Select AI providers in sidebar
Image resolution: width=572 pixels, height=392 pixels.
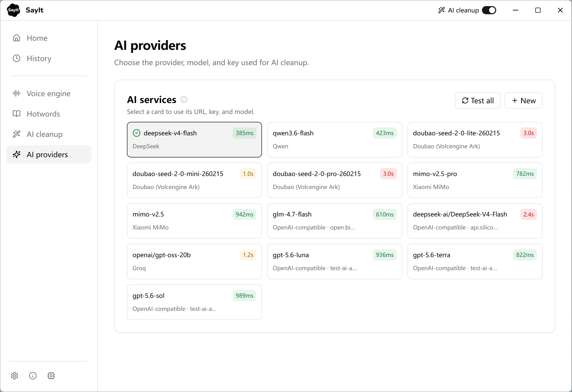(x=49, y=154)
